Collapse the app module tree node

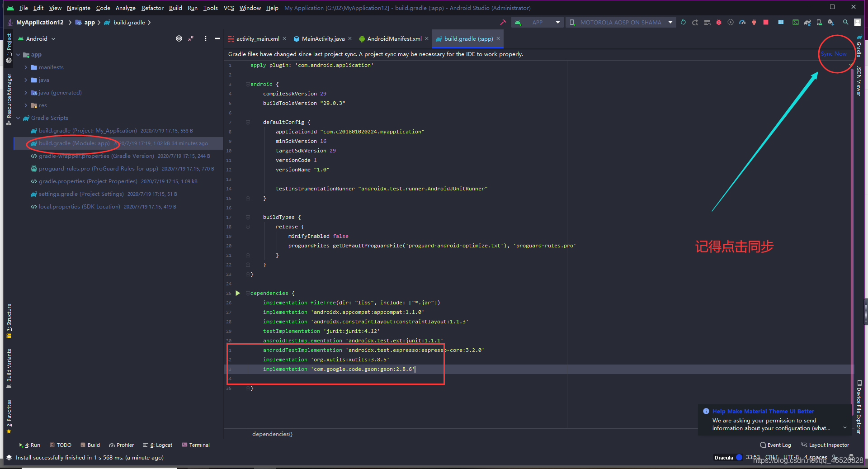pos(19,55)
